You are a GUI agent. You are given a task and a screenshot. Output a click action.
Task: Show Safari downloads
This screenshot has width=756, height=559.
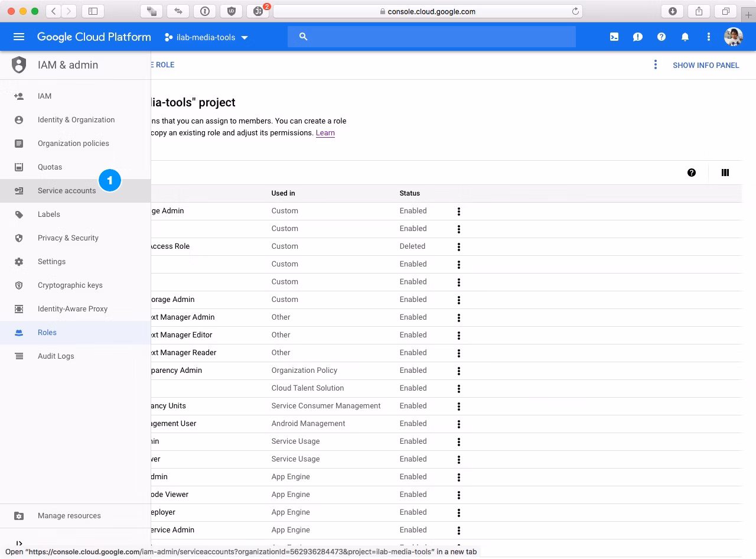click(x=673, y=11)
